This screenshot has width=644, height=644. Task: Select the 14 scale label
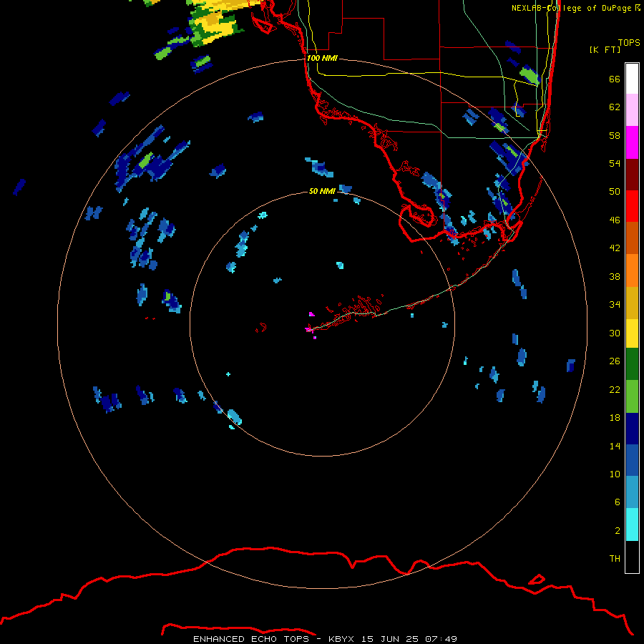(x=615, y=446)
